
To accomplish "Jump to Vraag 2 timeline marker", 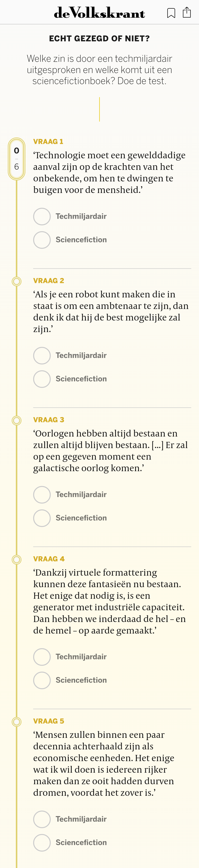I will click(x=16, y=281).
